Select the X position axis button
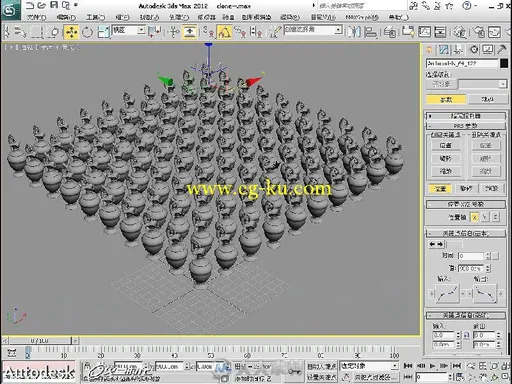Screen dimensions: 512x384 click(474, 217)
